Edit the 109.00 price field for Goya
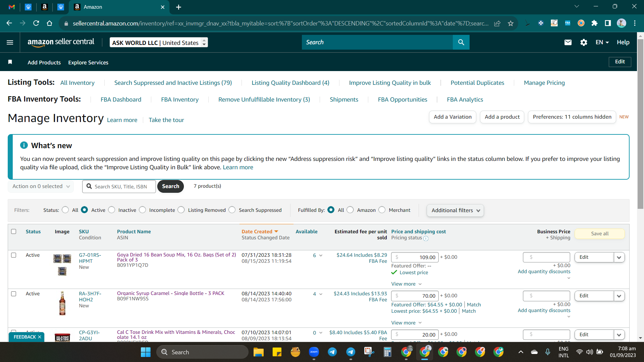644x362 pixels. (x=415, y=257)
